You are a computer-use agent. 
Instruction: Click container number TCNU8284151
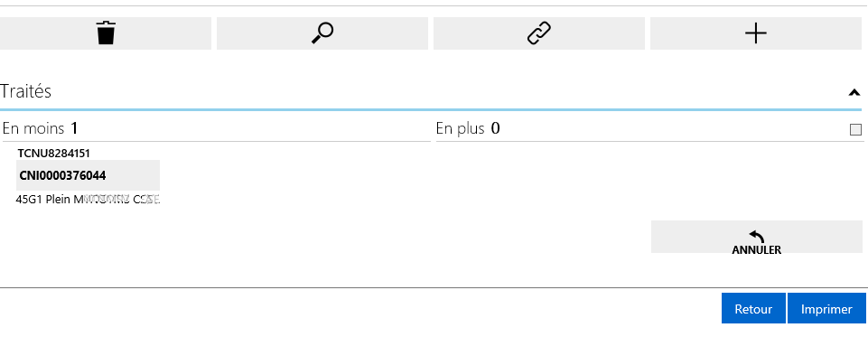(53, 154)
